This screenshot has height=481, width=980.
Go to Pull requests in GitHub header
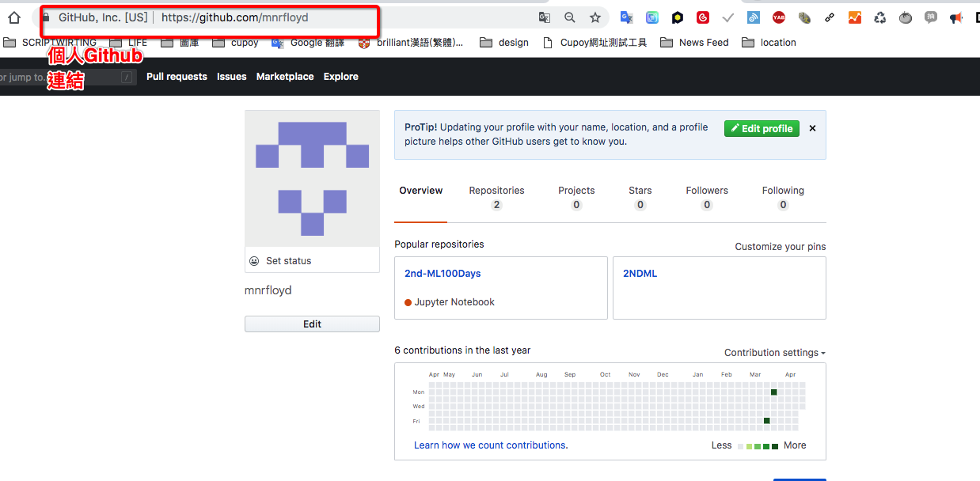(x=177, y=77)
